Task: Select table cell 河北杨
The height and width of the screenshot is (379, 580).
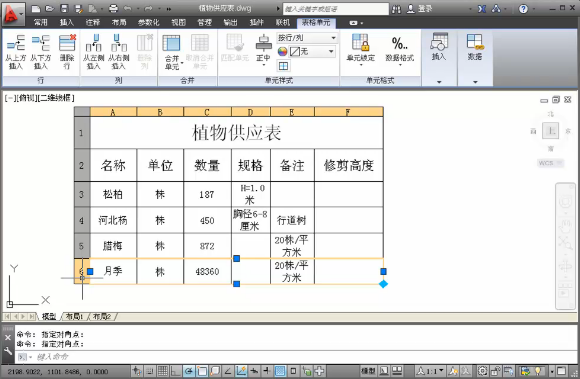Action: click(x=113, y=220)
